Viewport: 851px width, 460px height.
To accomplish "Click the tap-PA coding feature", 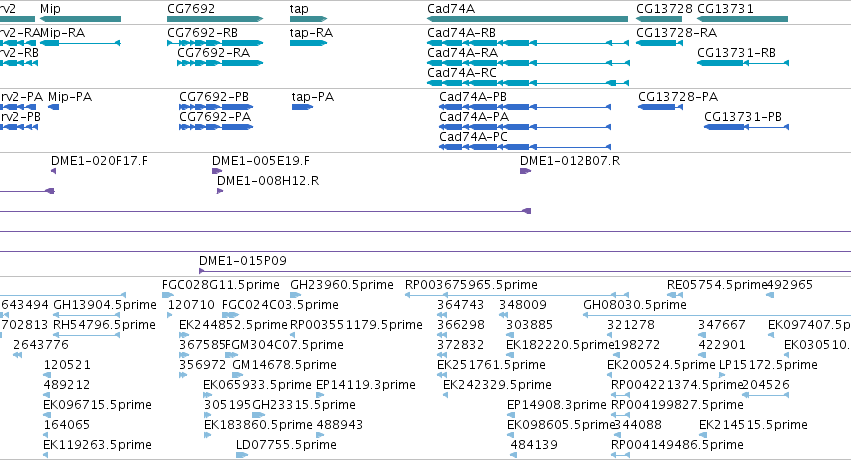I will point(302,107).
